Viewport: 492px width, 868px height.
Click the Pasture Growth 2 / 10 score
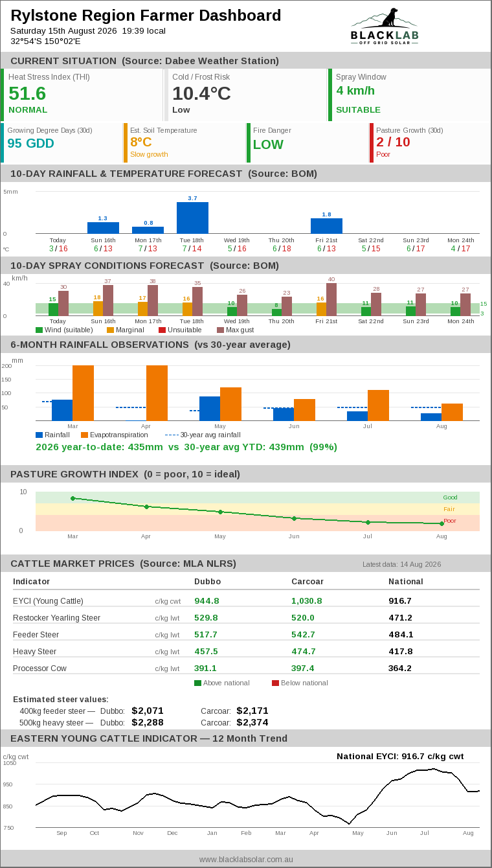(393, 142)
